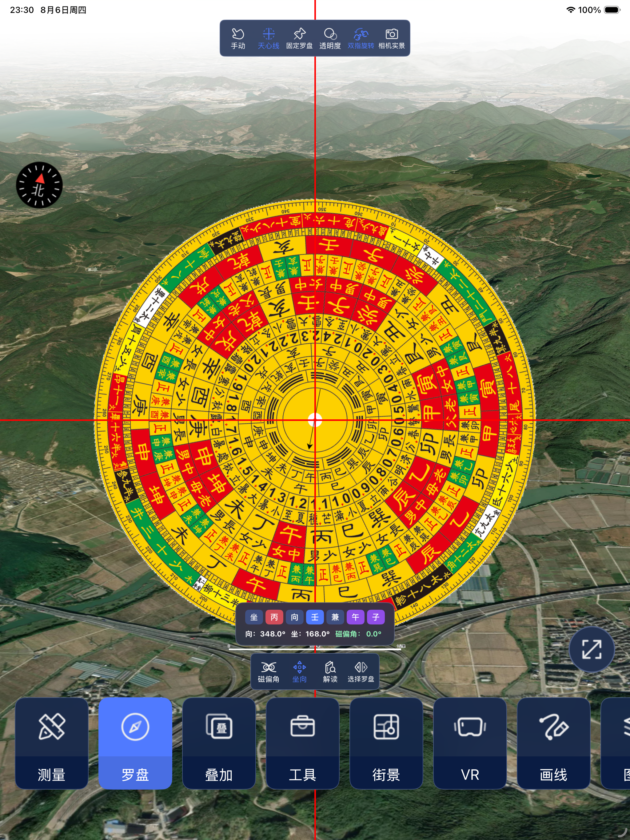Open 磁偏角 magnetic declination option
The height and width of the screenshot is (840, 630).
click(269, 672)
